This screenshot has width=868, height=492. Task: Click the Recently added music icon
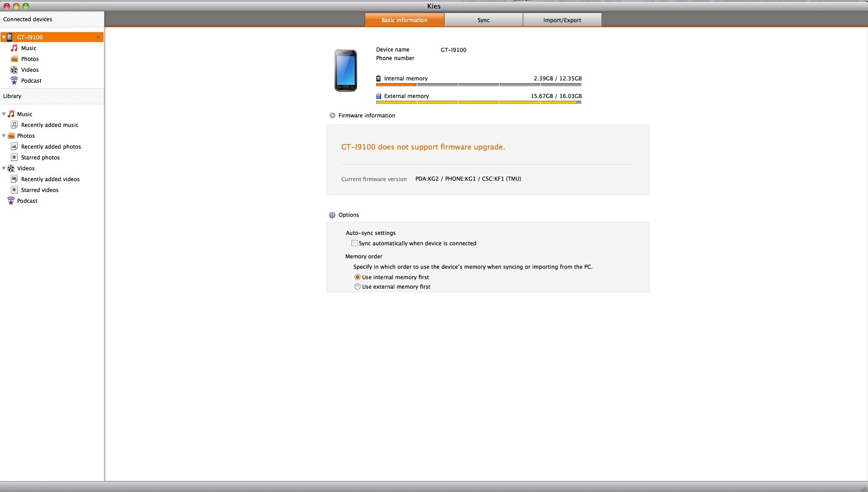(x=14, y=125)
